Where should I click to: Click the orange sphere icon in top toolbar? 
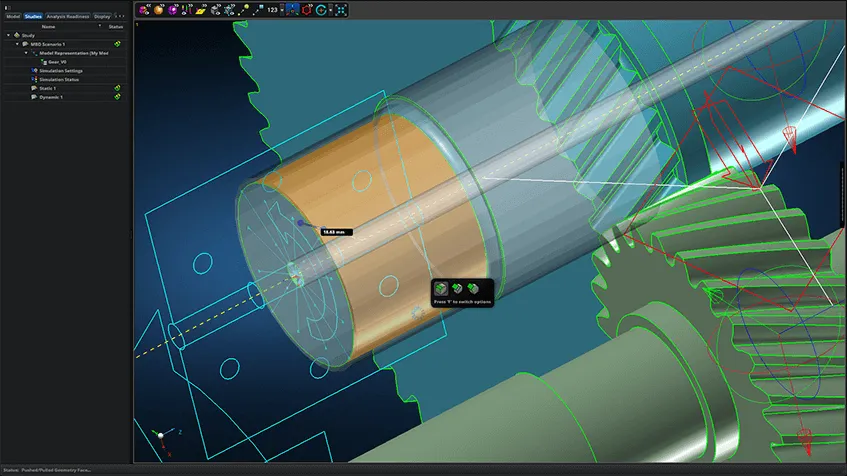pyautogui.click(x=157, y=9)
